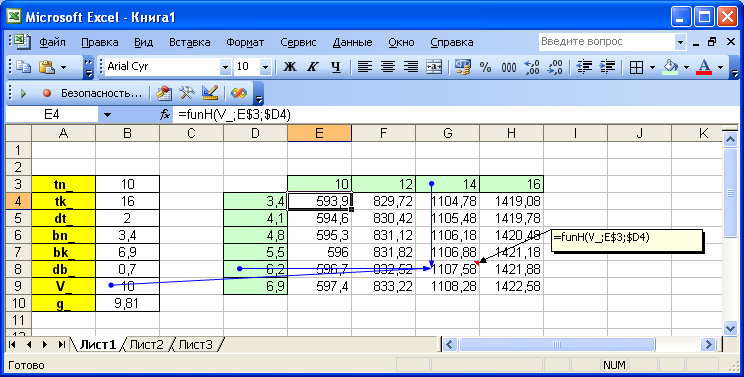
Task: Open the Данные menu
Action: coord(353,42)
